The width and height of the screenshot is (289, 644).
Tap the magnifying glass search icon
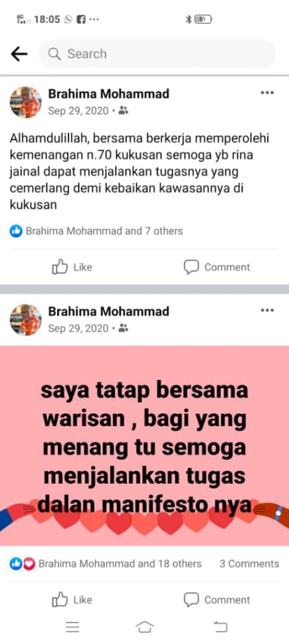pos(55,54)
